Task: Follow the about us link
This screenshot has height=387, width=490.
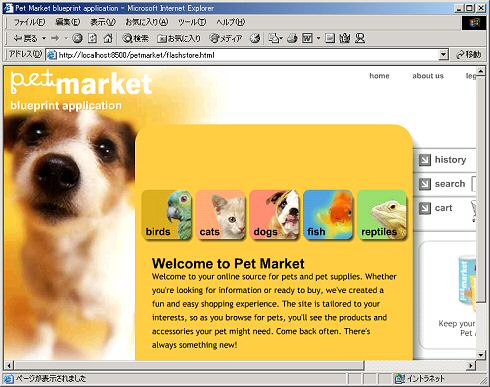Action: tap(428, 76)
